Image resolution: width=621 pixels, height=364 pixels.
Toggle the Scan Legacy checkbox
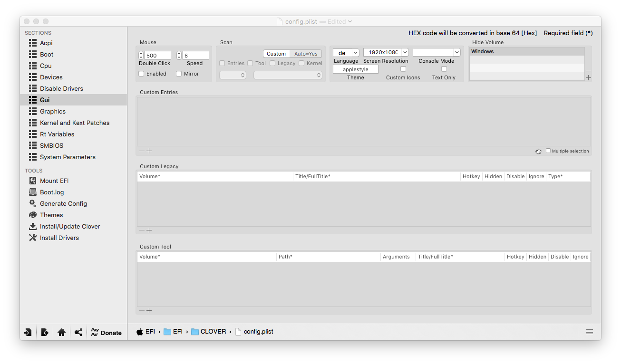coord(272,63)
